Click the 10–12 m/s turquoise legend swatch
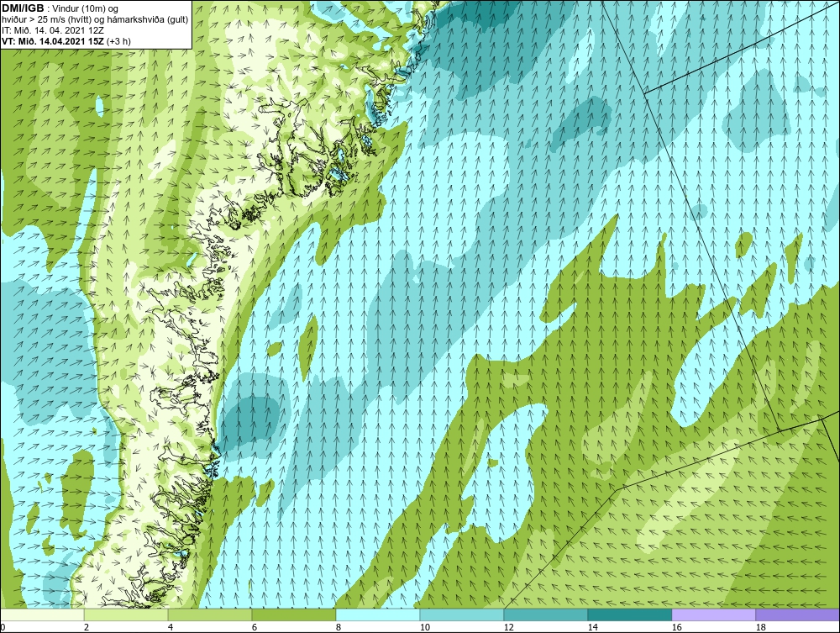840x633 pixels. point(462,615)
